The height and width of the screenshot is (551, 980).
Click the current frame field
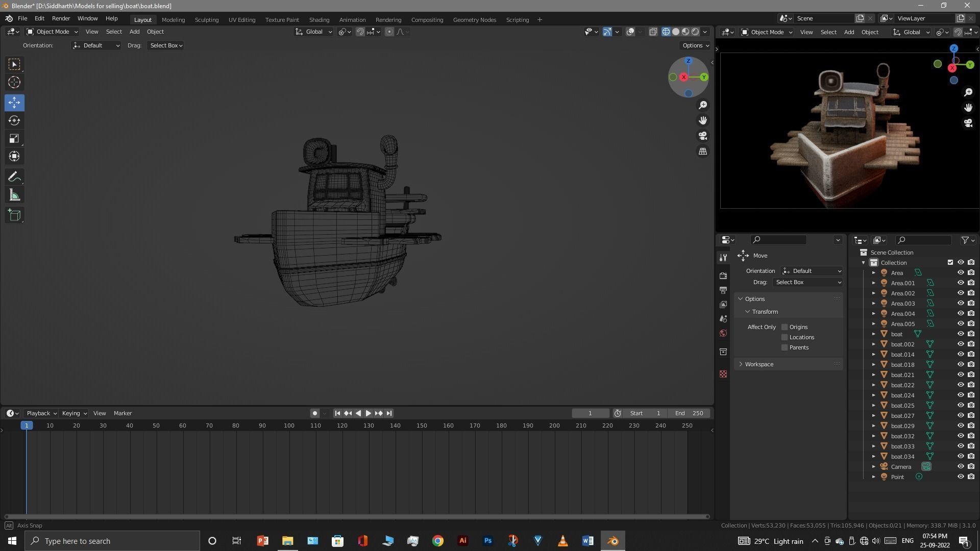point(591,413)
